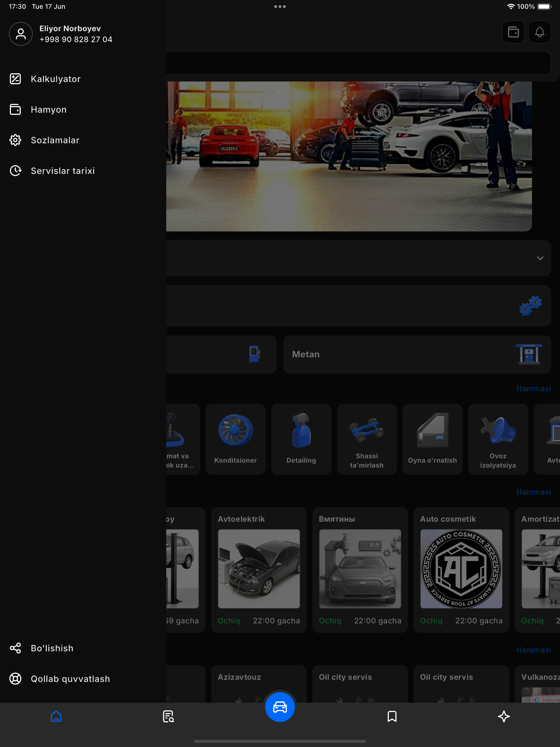Open the Вмятины service card image
The width and height of the screenshot is (560, 747).
(360, 569)
